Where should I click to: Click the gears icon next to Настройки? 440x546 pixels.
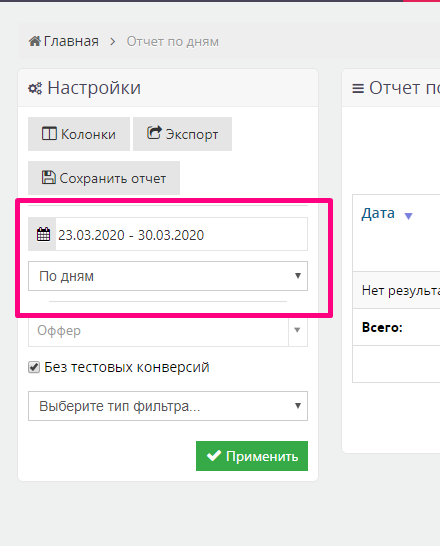pyautogui.click(x=35, y=88)
